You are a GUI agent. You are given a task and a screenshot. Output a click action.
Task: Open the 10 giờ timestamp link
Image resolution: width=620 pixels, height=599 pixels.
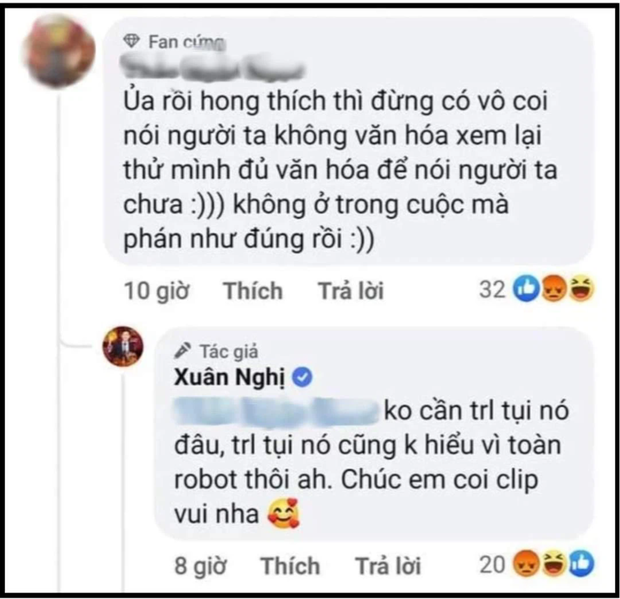click(157, 291)
